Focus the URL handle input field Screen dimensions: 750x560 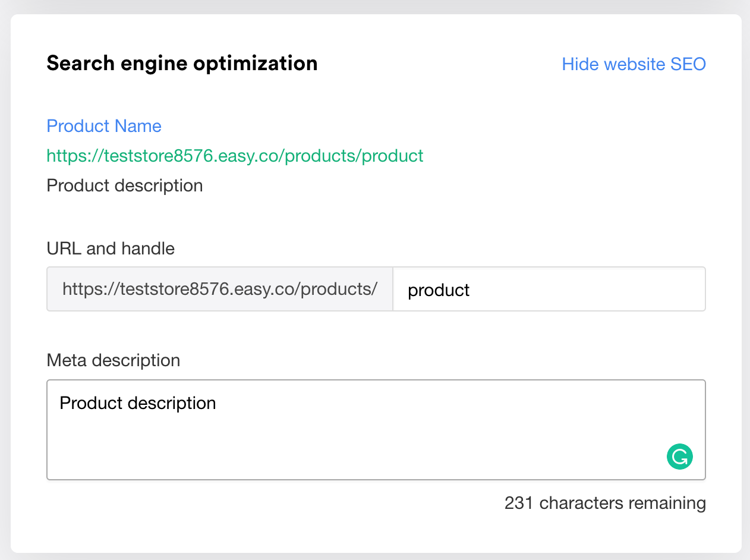pos(549,289)
